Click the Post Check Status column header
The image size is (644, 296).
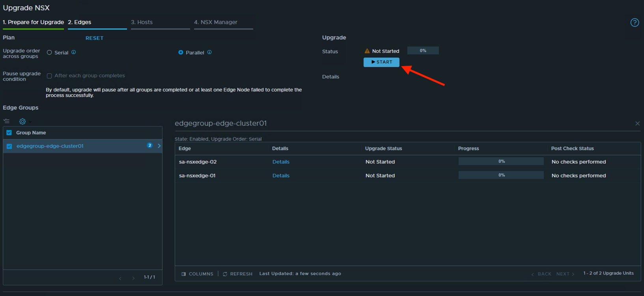(572, 149)
